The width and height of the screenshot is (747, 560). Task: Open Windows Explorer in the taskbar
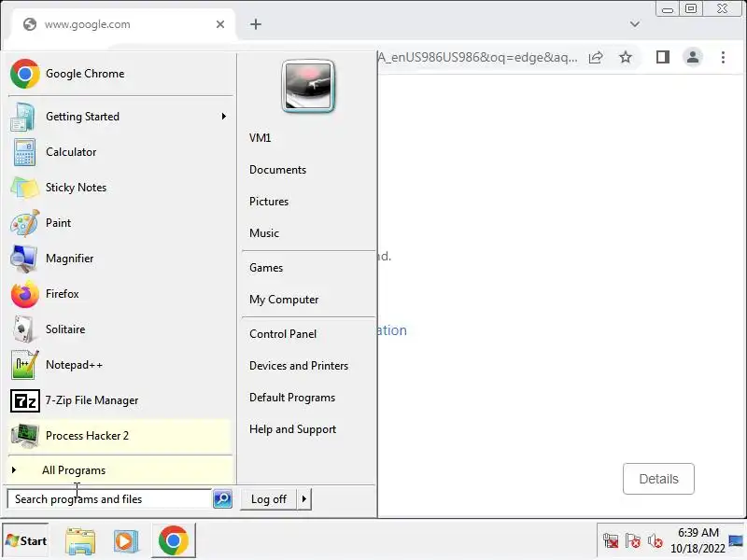click(x=80, y=541)
